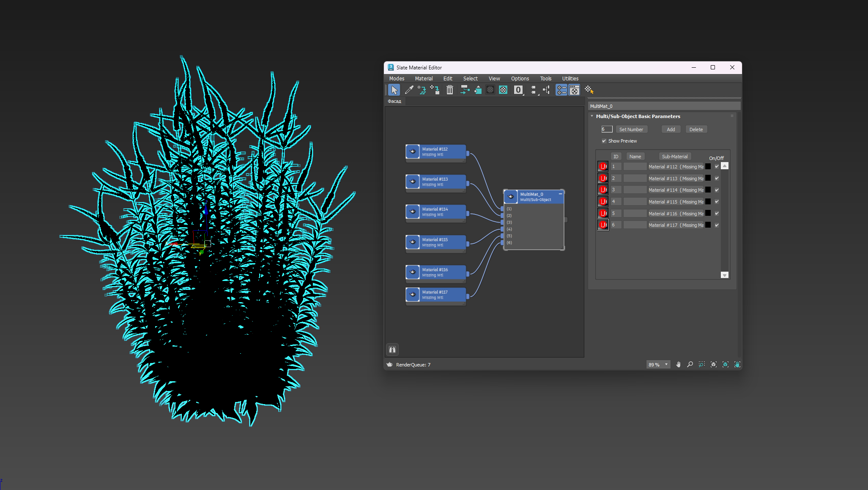
Task: Open the Utilities menu
Action: [x=570, y=79]
